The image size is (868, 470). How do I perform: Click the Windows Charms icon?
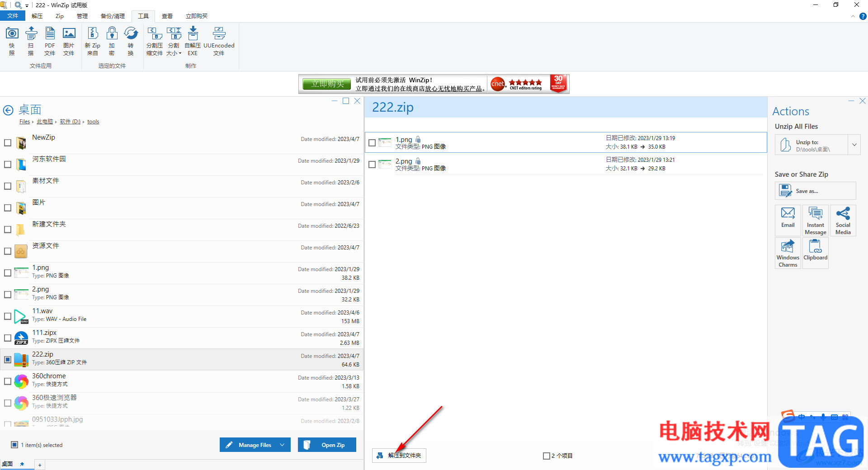pyautogui.click(x=788, y=253)
